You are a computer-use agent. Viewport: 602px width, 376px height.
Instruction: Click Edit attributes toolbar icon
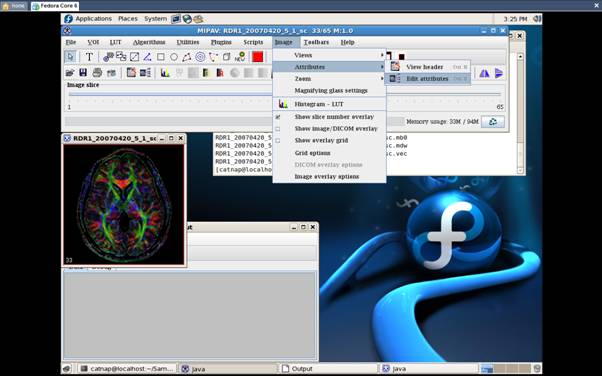145,73
